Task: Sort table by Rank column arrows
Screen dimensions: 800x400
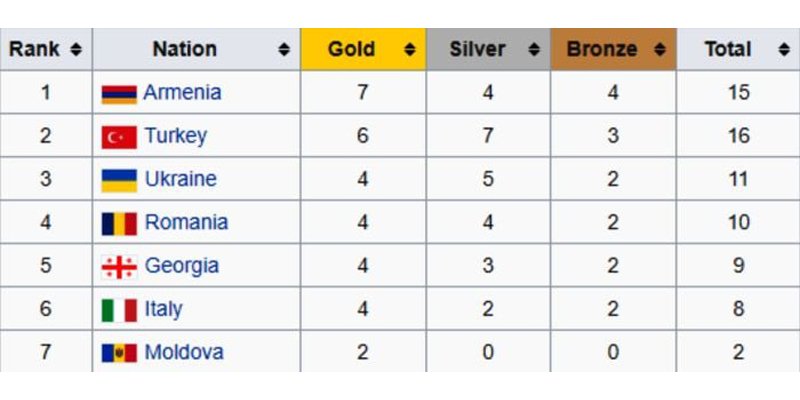Action: tap(75, 49)
